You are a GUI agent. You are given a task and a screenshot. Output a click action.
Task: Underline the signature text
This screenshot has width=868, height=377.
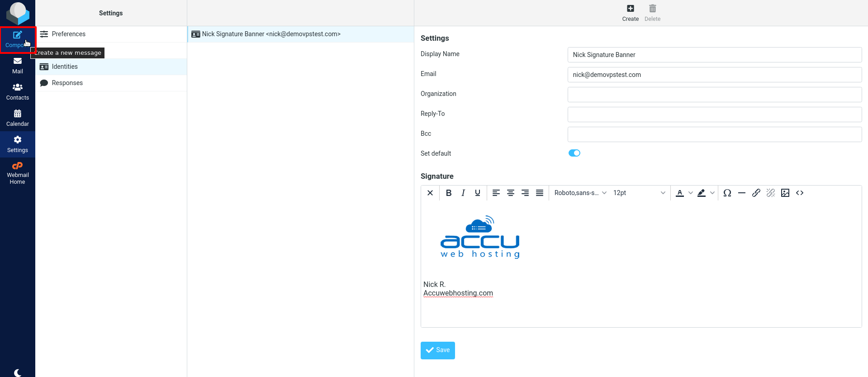pyautogui.click(x=478, y=193)
